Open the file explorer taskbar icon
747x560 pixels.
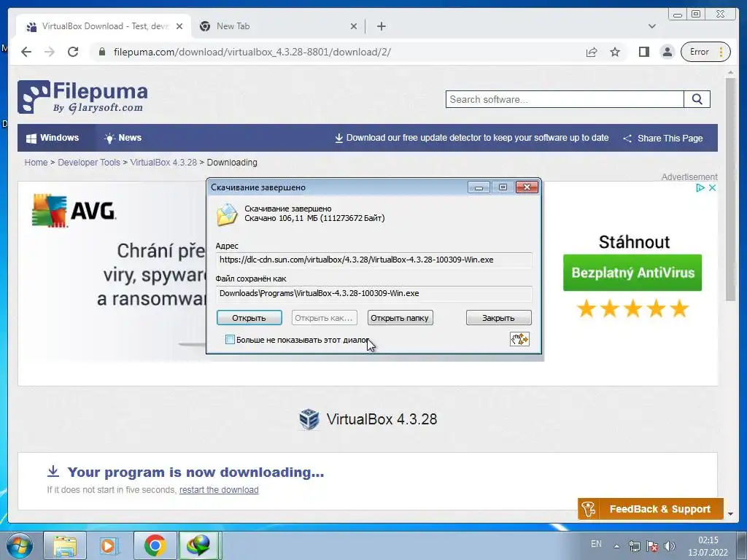point(65,545)
